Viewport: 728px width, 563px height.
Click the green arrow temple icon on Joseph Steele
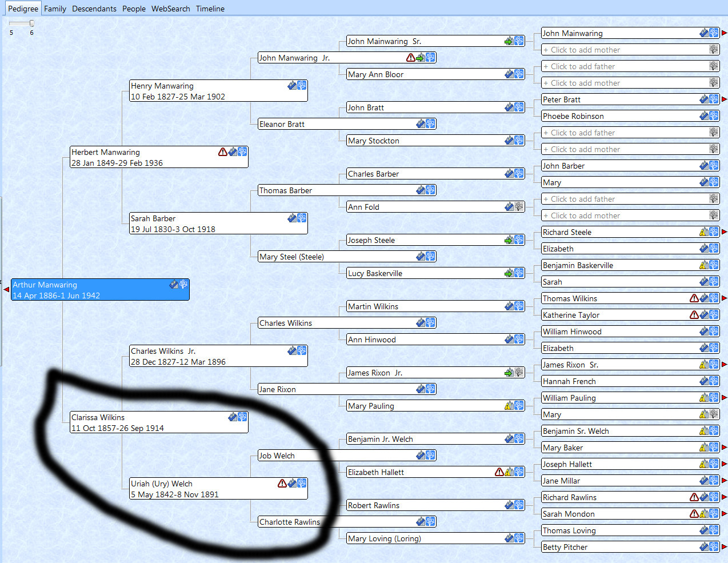click(509, 241)
